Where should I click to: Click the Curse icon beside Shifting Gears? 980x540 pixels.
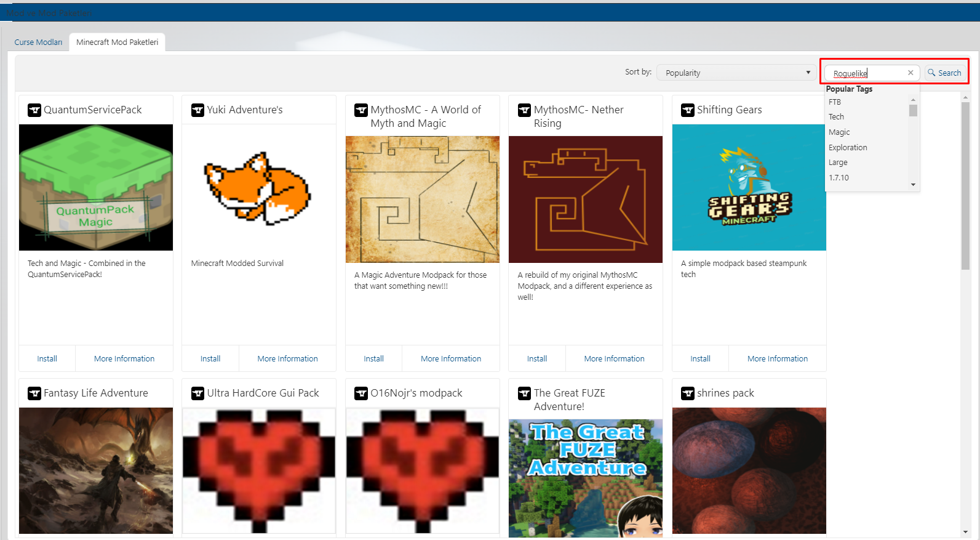(x=688, y=110)
